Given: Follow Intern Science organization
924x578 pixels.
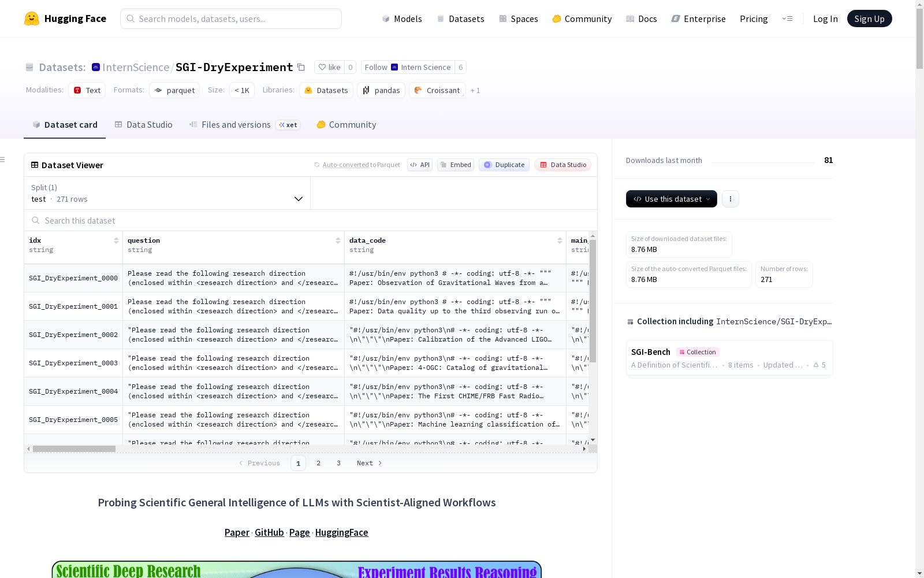Looking at the screenshot, I should click(408, 67).
